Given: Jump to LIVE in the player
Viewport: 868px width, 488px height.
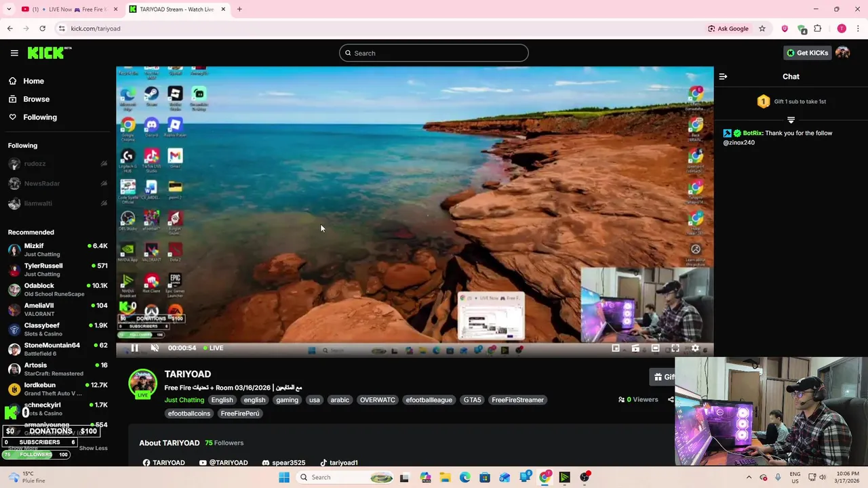Looking at the screenshot, I should pyautogui.click(x=214, y=348).
